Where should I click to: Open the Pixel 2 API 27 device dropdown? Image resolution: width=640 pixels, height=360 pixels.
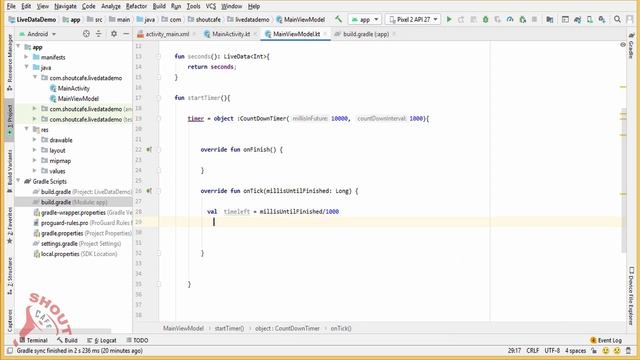[x=413, y=19]
